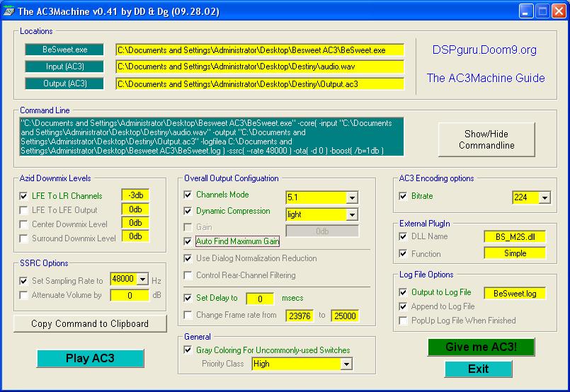
Task: Click the AC3Machine title bar app icon
Action: click(x=8, y=11)
